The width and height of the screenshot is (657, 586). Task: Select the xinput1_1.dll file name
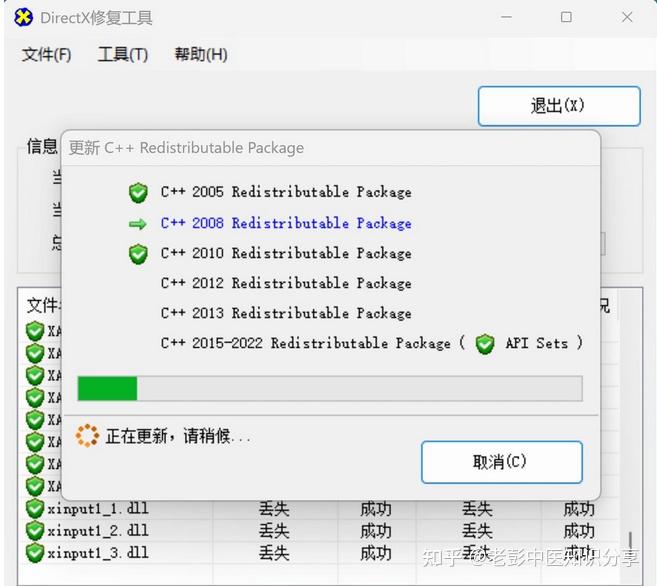(98, 509)
